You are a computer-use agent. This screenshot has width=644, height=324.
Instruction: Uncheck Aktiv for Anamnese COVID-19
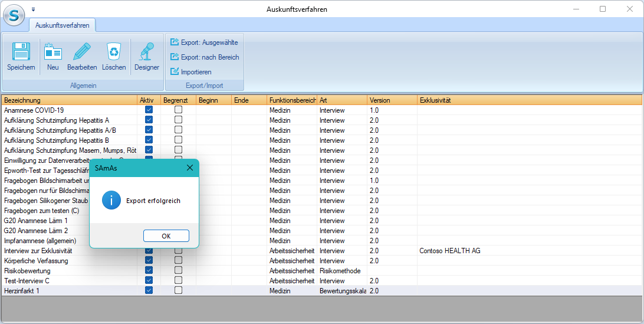149,110
